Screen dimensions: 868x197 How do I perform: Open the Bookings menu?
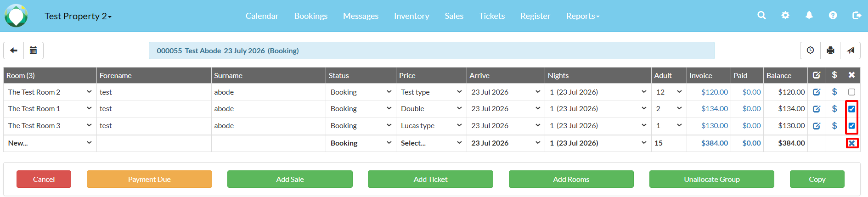[311, 16]
